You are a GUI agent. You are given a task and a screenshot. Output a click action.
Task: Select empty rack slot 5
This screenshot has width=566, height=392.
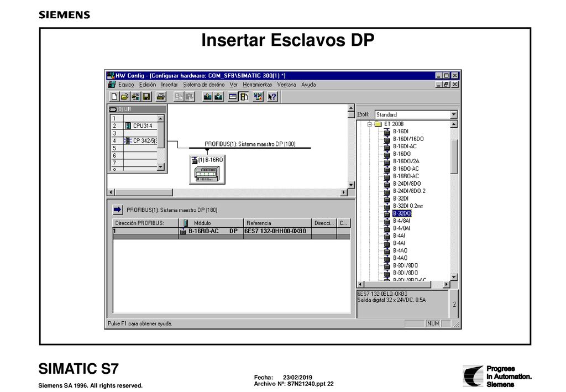point(134,148)
